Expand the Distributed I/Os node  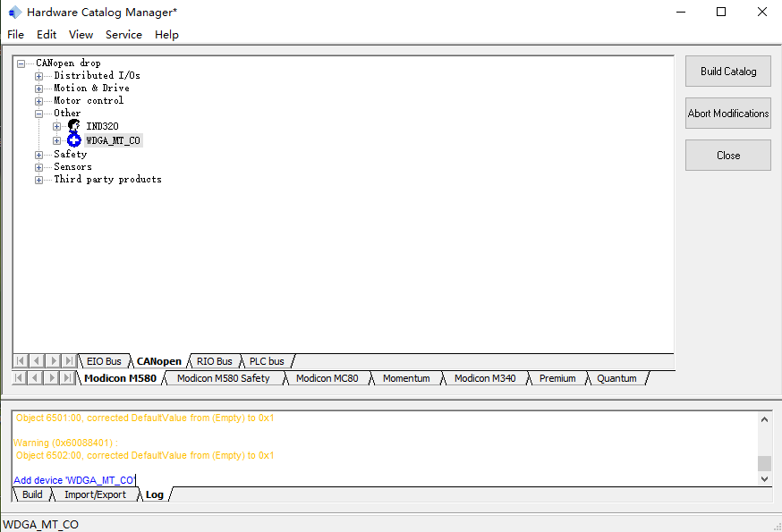click(x=38, y=76)
